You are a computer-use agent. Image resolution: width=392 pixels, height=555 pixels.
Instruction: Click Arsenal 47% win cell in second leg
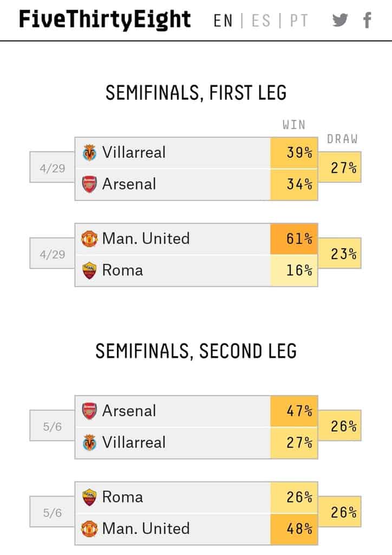294,411
